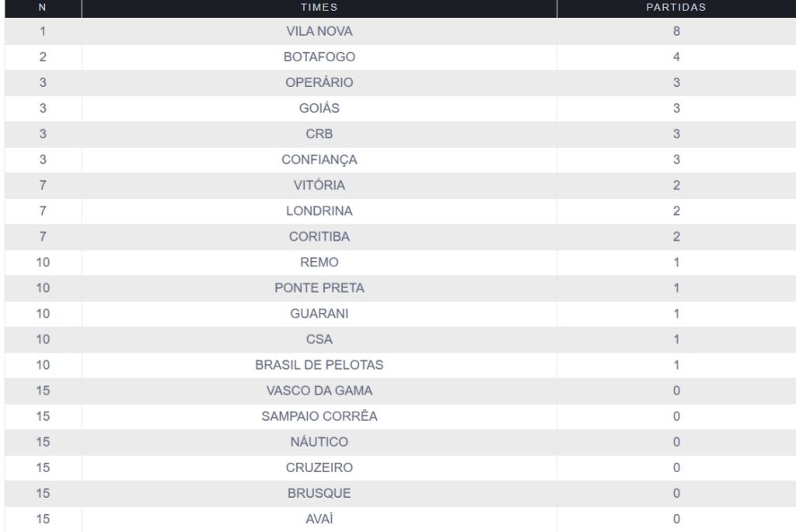The height and width of the screenshot is (532, 796).
Task: Select the BOTAFOGO team name
Action: [319, 57]
